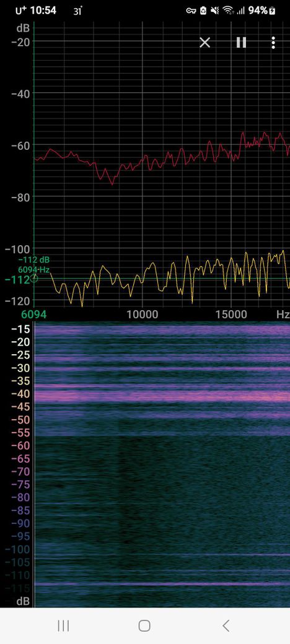Tap the Android back button
This screenshot has height=644, width=290.
pyautogui.click(x=226, y=625)
